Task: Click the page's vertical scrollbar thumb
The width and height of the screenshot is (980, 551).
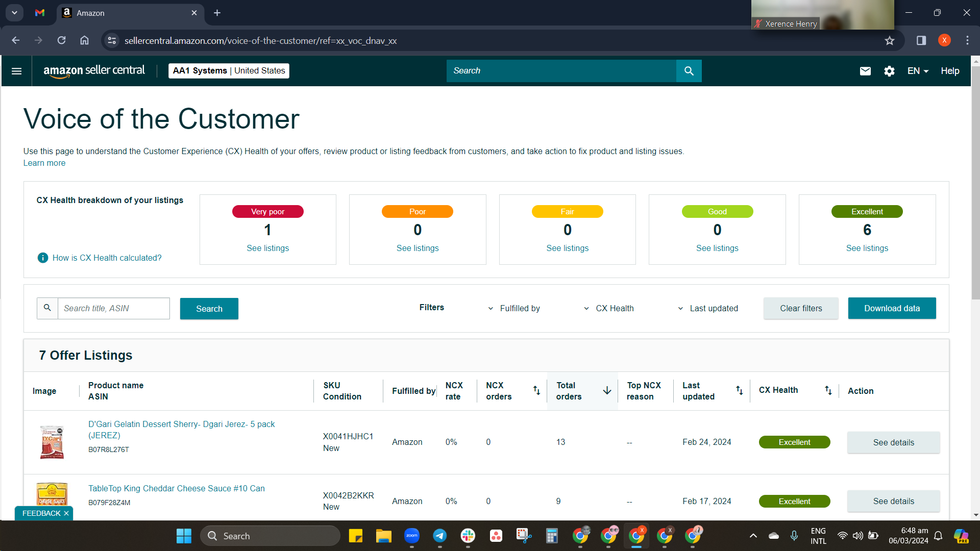Action: [975, 183]
